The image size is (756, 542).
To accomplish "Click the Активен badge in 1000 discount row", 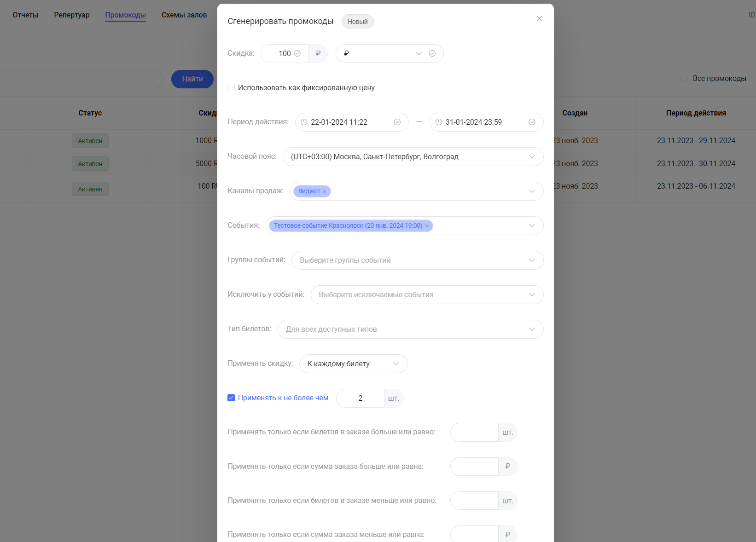I will pyautogui.click(x=90, y=141).
